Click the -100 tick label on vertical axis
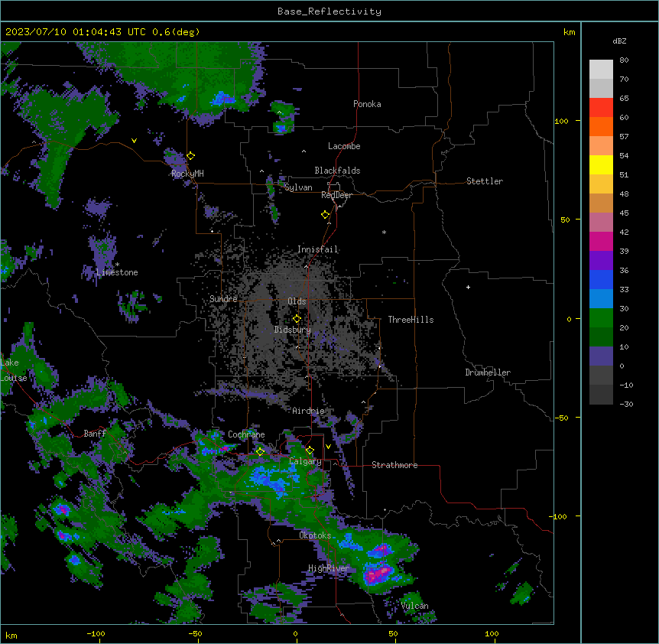The width and height of the screenshot is (659, 644). click(x=559, y=516)
